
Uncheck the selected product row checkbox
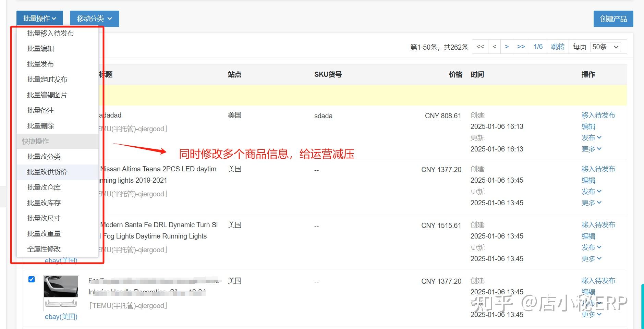[x=32, y=279]
